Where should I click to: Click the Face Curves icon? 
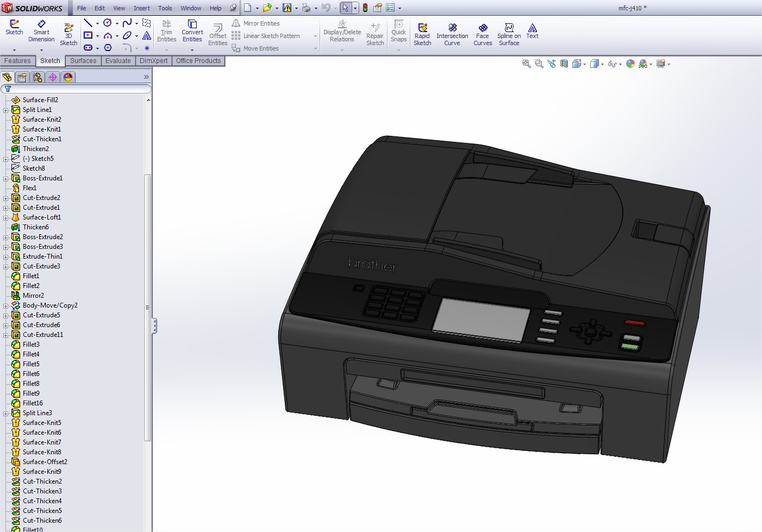click(x=483, y=34)
